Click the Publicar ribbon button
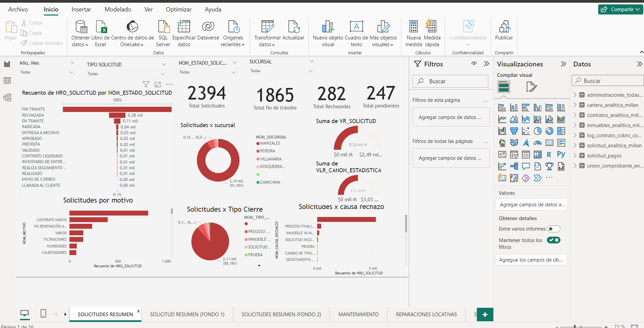644x328 pixels. coord(504,31)
